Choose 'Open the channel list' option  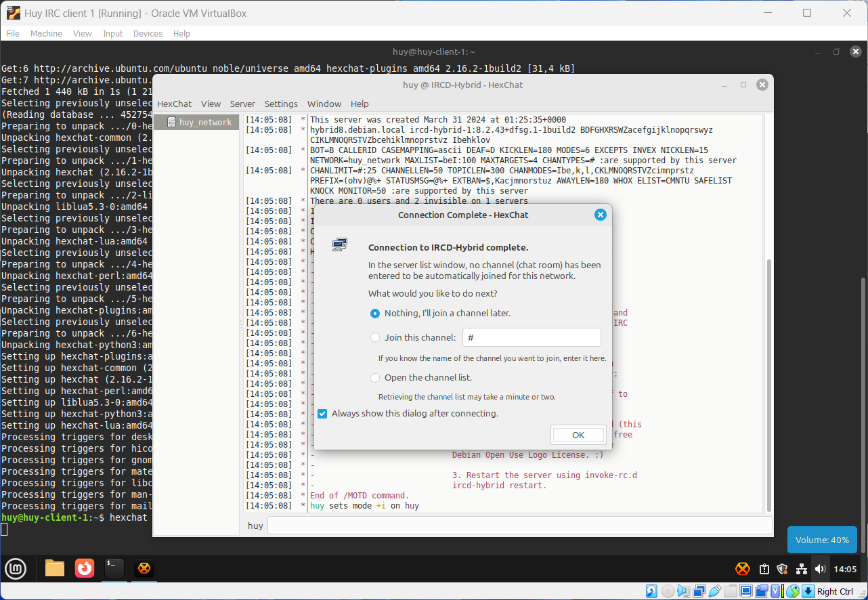375,378
